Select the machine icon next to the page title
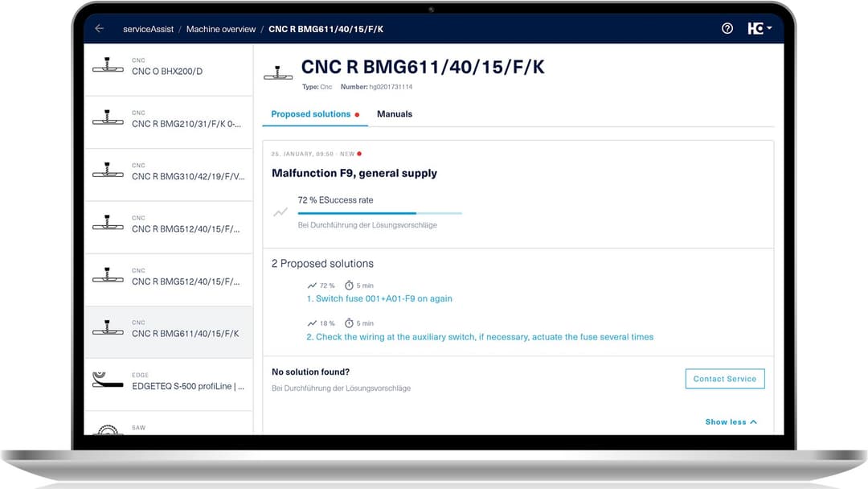 tap(278, 72)
